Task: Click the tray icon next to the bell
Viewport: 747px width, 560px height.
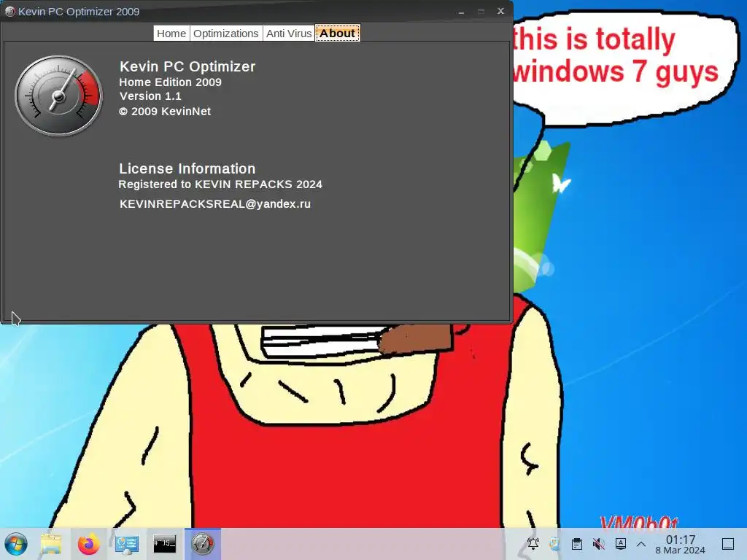Action: [554, 543]
